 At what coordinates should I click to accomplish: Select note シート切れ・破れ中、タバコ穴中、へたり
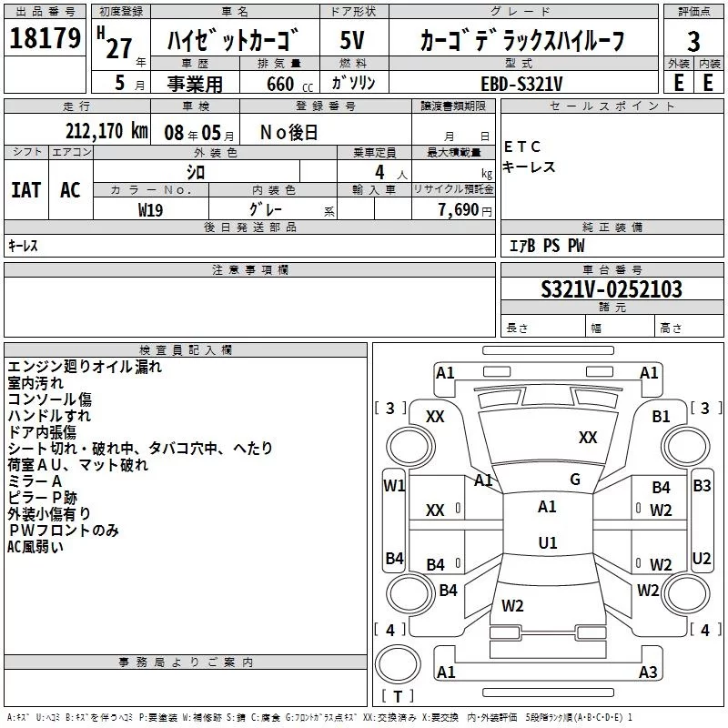click(140, 449)
